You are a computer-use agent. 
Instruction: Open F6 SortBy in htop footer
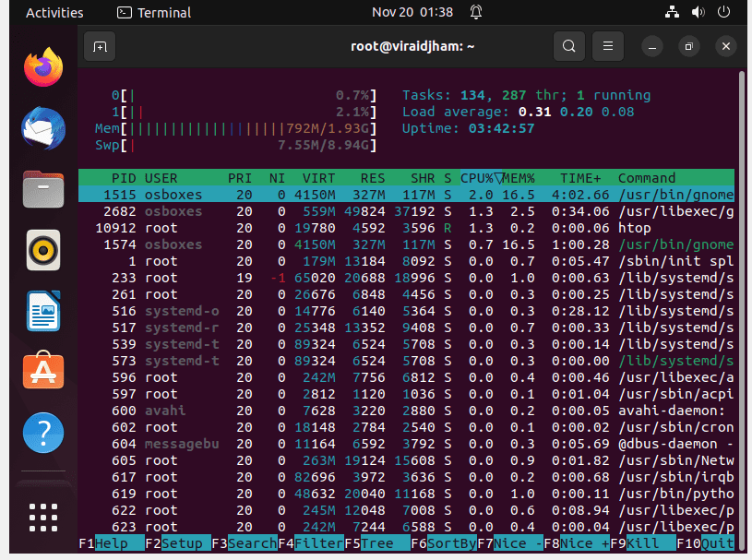[444, 543]
